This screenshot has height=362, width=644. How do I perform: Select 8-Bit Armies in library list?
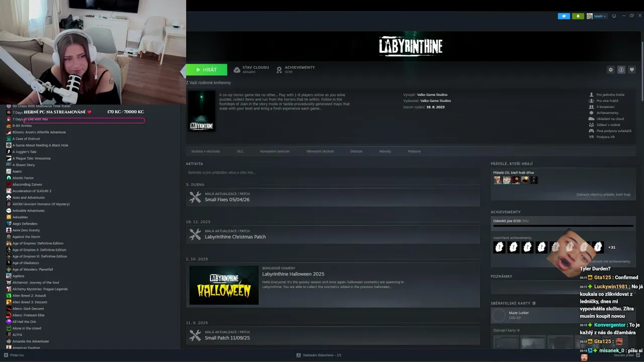click(x=22, y=126)
